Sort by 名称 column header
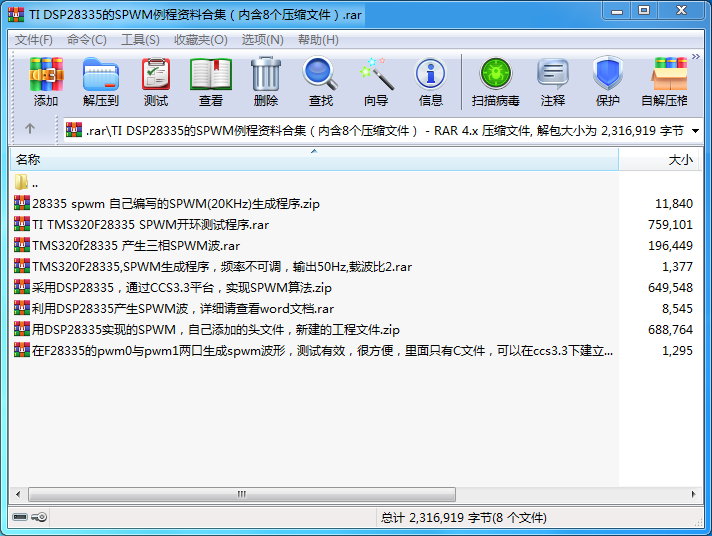712x536 pixels. point(314,159)
